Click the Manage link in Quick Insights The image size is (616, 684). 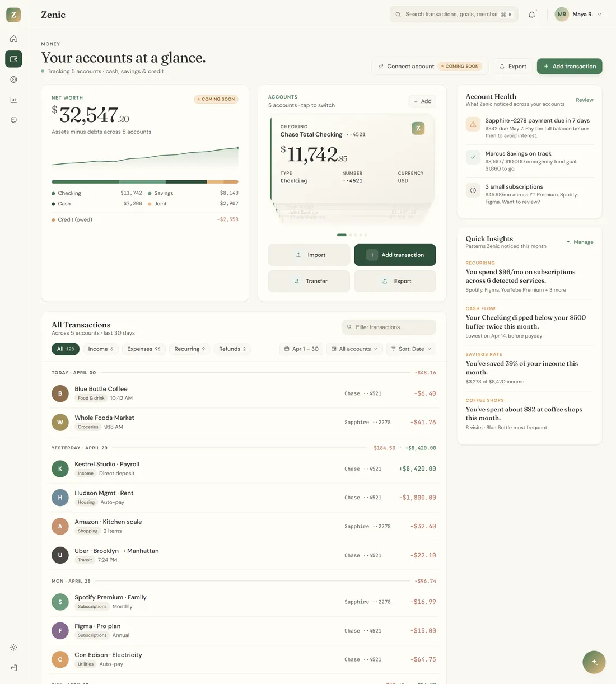click(580, 242)
